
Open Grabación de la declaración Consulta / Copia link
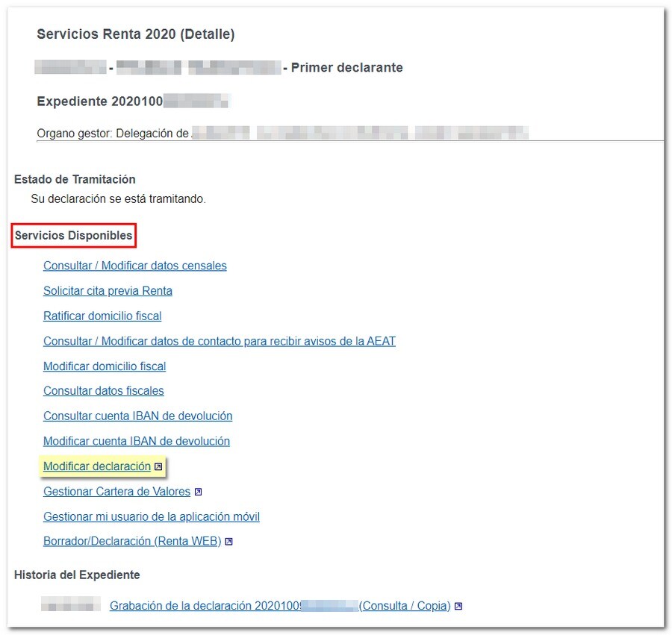coord(280,606)
